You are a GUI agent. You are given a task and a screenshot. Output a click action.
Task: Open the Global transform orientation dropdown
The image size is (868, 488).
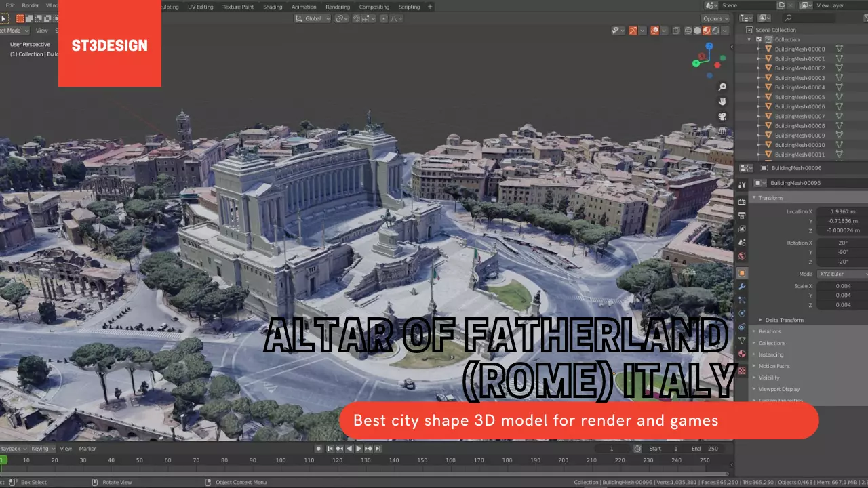coord(313,18)
